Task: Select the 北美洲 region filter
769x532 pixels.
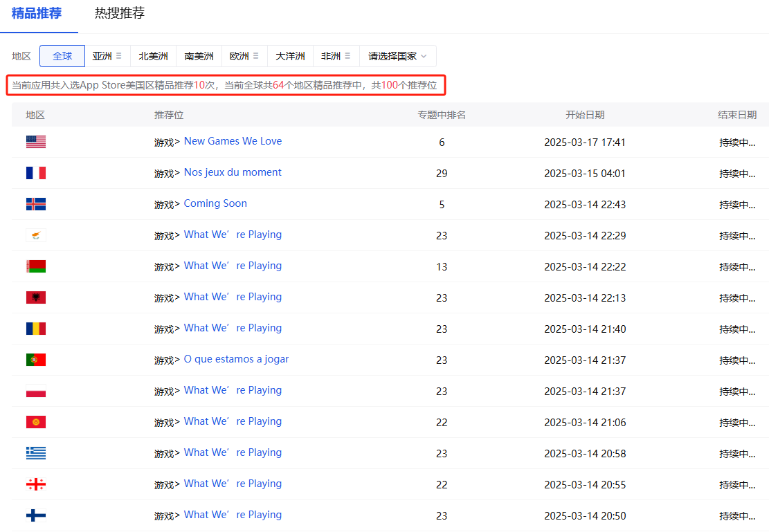Action: (x=153, y=56)
